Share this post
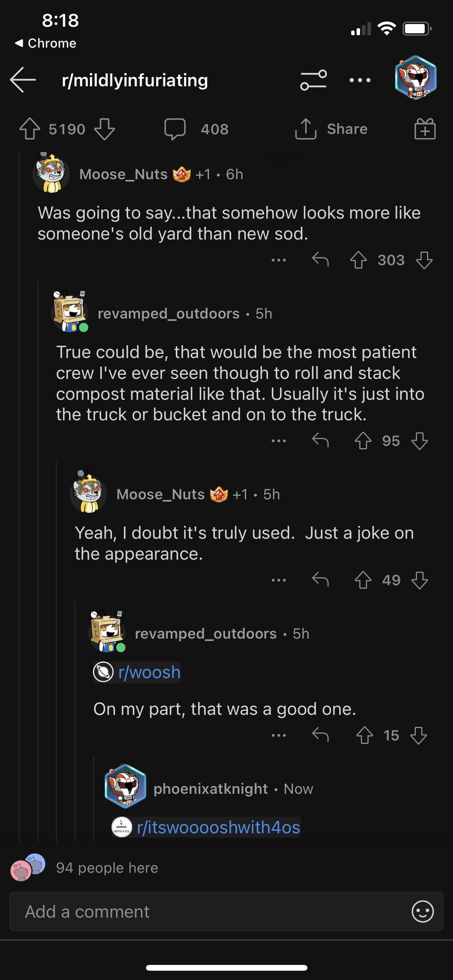 pyautogui.click(x=331, y=129)
